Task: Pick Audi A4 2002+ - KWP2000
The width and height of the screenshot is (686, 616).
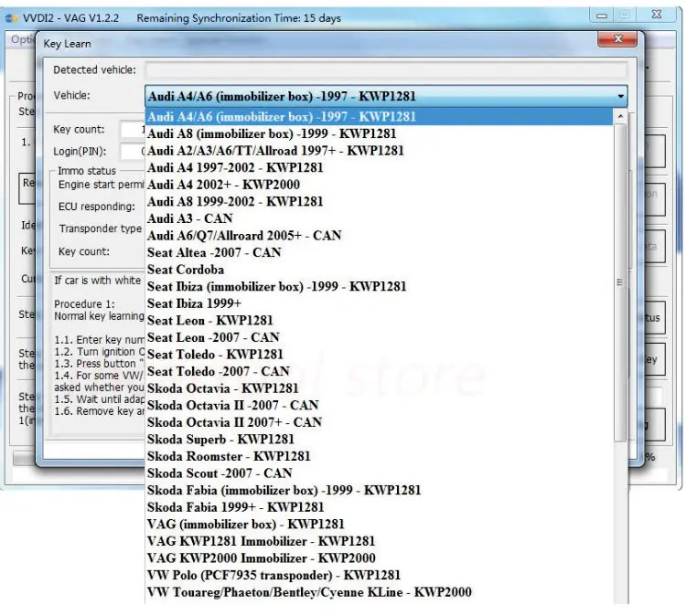Action: (380, 185)
